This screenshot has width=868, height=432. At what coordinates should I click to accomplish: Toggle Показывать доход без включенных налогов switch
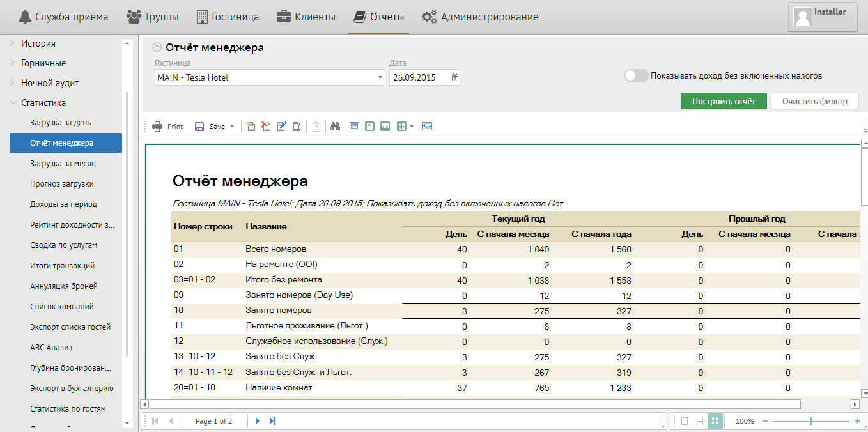[x=636, y=75]
